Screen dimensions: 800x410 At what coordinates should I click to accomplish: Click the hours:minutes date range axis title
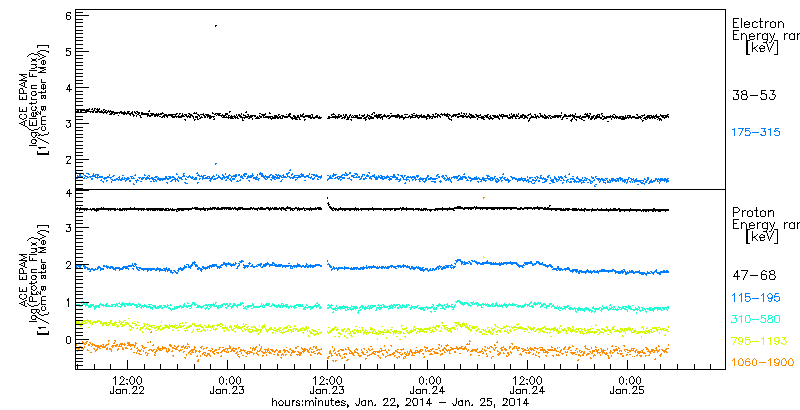pyautogui.click(x=399, y=403)
